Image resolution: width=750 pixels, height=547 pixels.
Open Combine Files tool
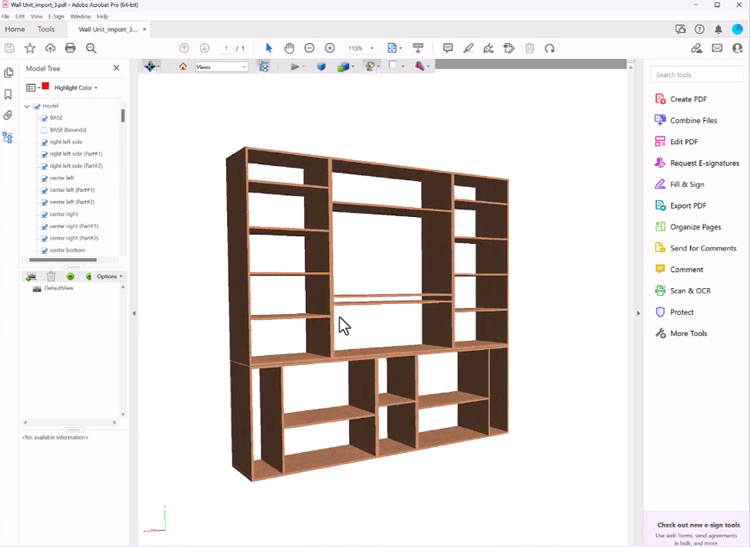point(685,120)
